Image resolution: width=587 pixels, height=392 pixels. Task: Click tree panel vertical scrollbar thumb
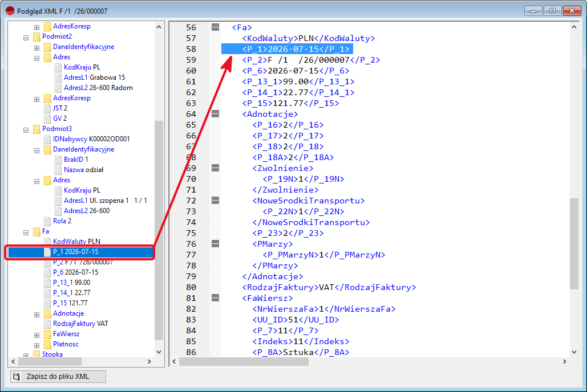[x=159, y=230]
